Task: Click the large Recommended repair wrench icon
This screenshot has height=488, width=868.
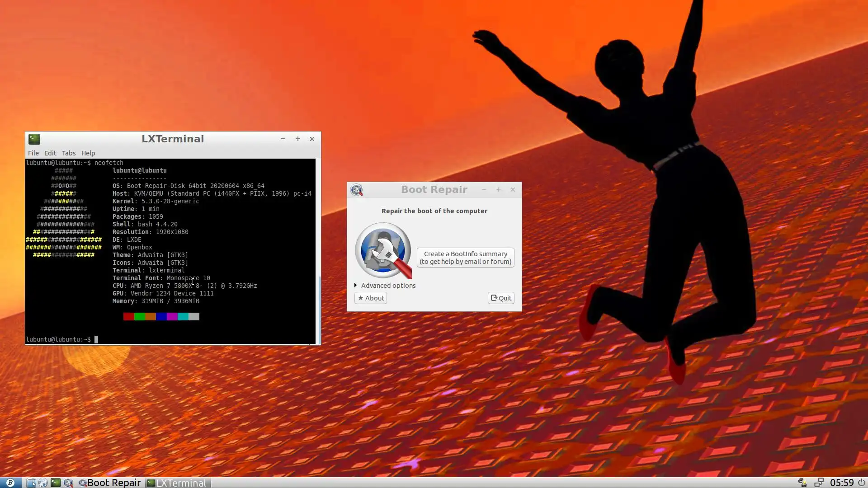Action: click(x=383, y=250)
